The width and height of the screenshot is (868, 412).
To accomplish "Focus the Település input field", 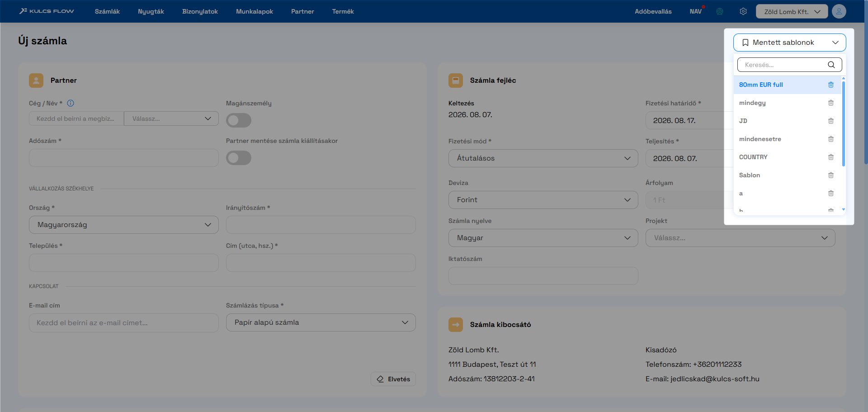I will [124, 263].
